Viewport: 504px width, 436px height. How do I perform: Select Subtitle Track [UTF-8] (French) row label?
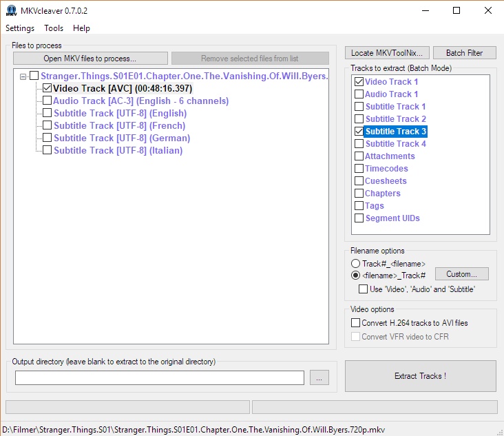120,126
